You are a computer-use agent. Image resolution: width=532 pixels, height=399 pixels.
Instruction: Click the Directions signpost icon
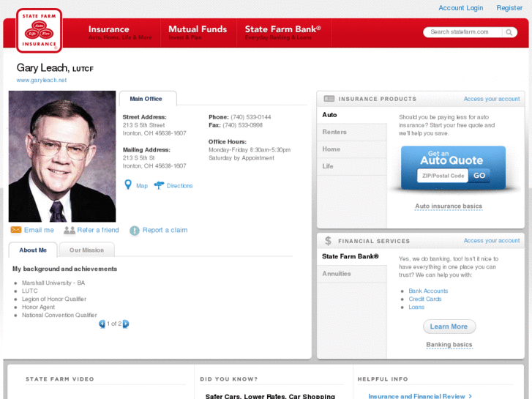(x=159, y=185)
